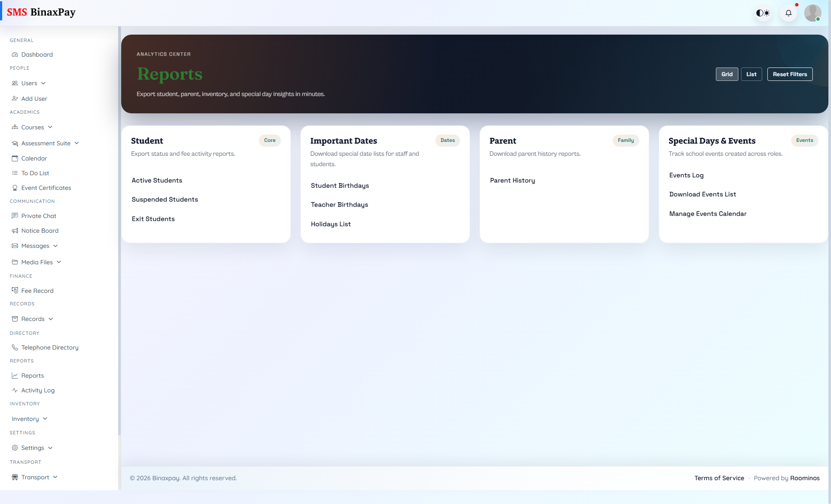Select the Calendar icon in Academics
831x504 pixels.
point(15,158)
